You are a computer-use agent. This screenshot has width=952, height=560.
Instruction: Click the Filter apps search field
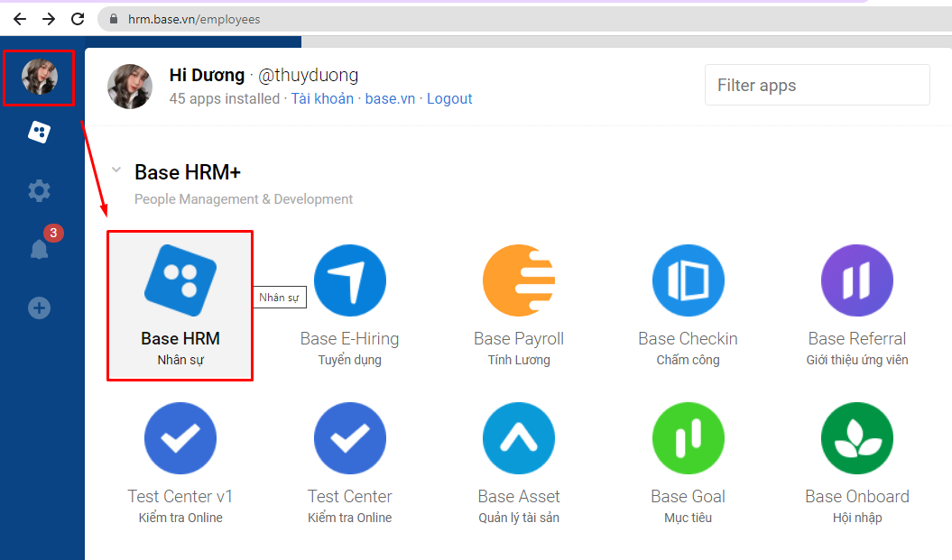click(817, 85)
